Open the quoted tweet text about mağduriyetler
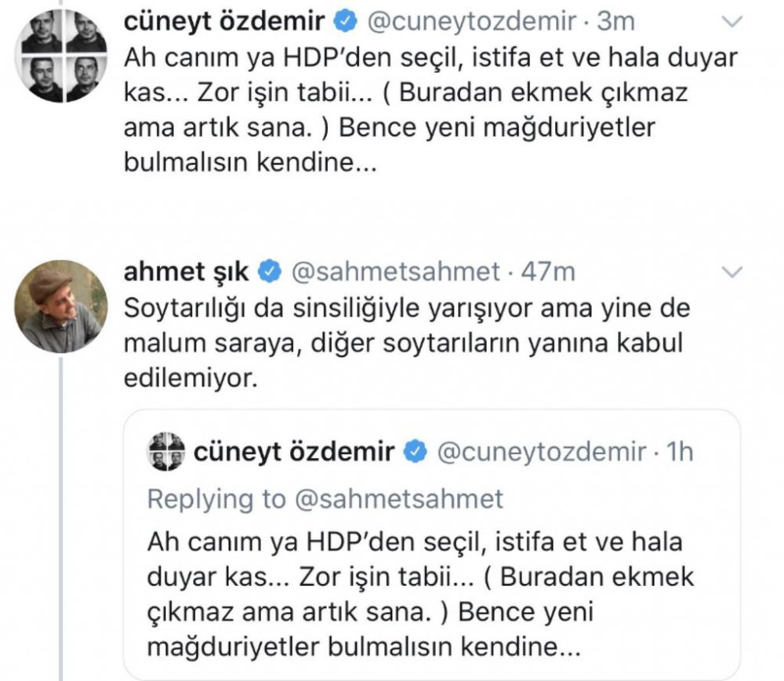 420,594
